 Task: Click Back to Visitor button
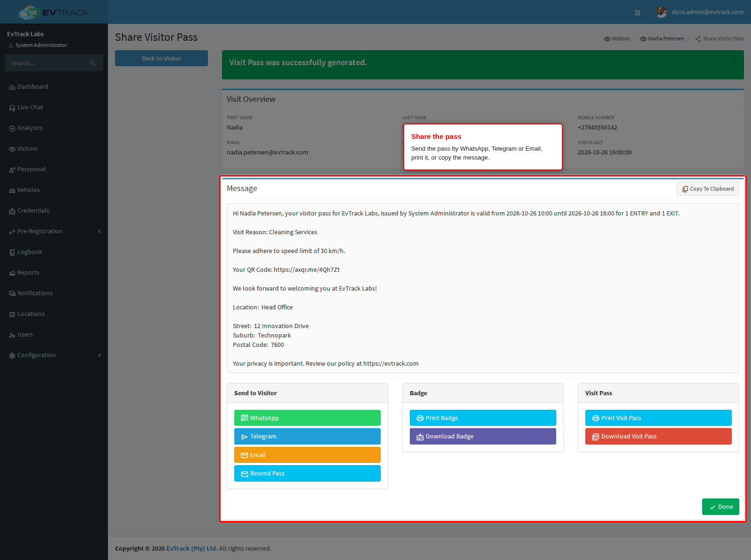click(x=161, y=58)
